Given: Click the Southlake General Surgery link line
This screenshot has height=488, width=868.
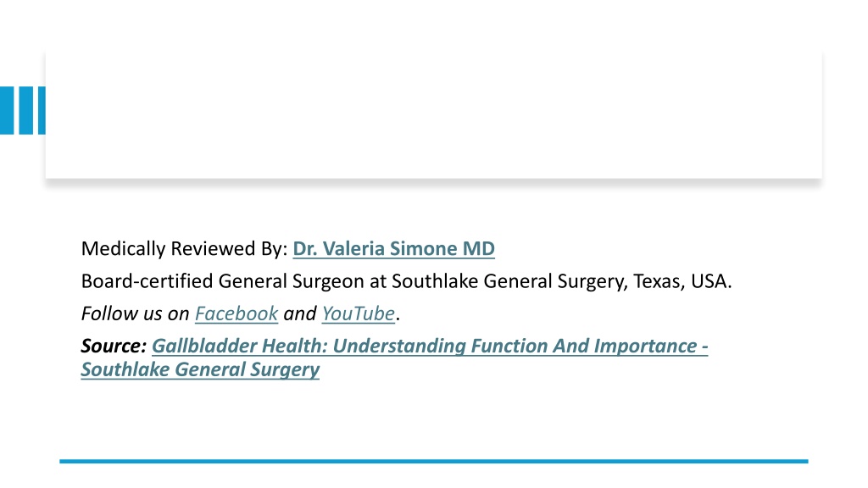Looking at the screenshot, I should tap(200, 369).
